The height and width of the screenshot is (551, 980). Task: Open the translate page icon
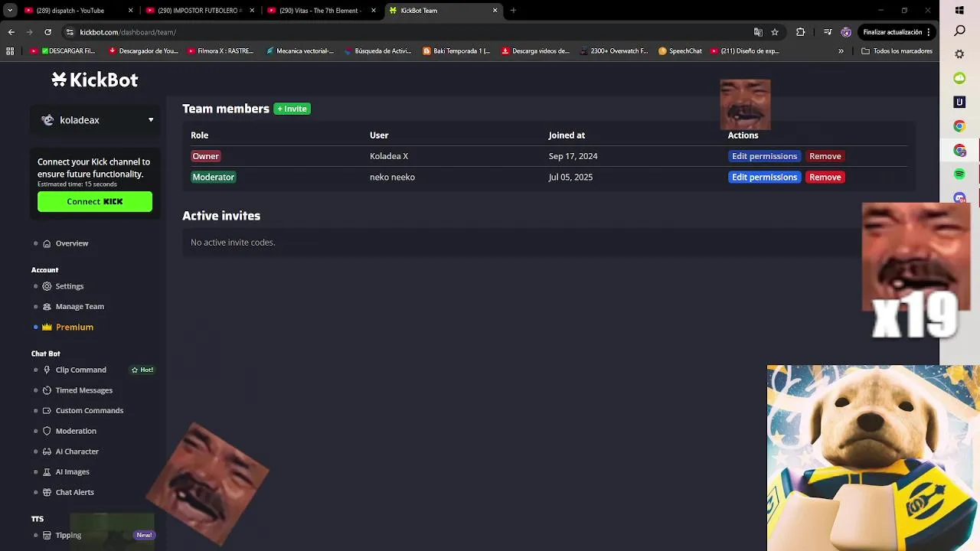tap(758, 32)
